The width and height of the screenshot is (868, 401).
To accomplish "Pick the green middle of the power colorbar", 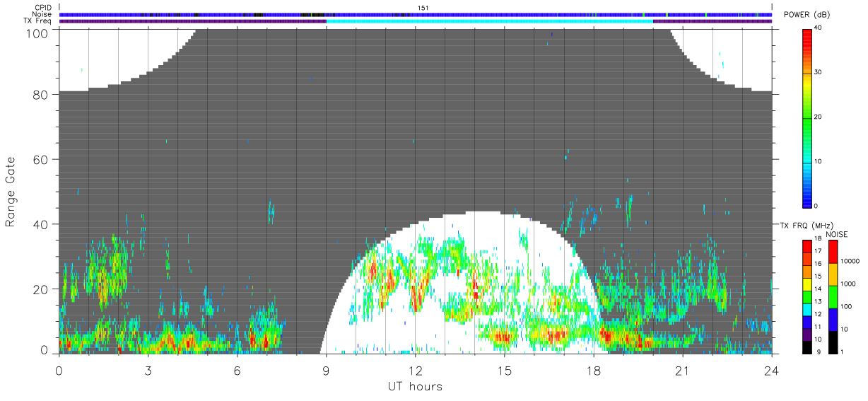I will [x=807, y=117].
